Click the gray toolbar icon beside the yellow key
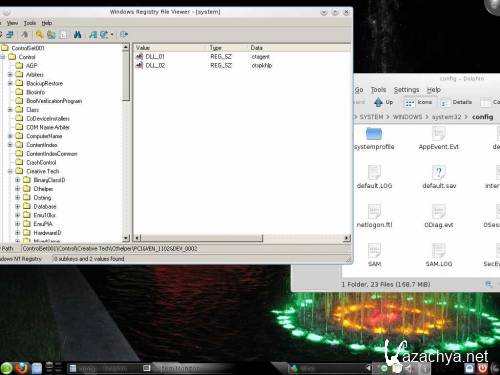 pos(25,34)
